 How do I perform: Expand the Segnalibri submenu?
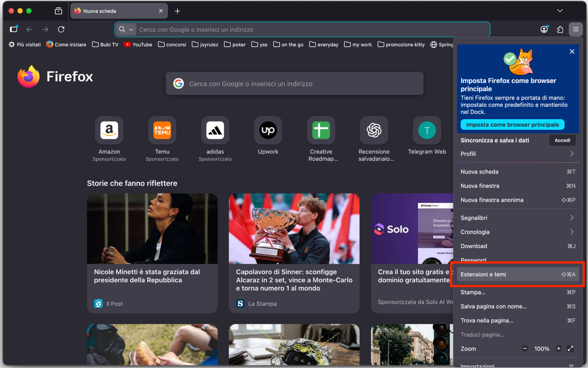(517, 218)
